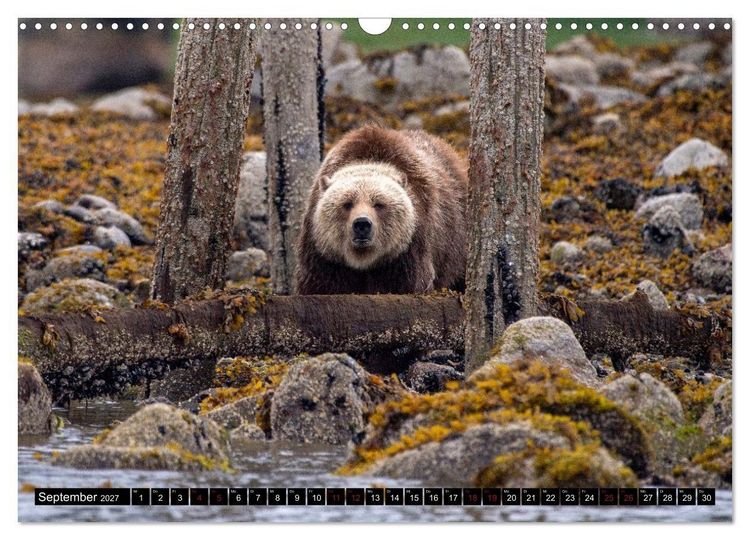Image resolution: width=750 pixels, height=540 pixels.
Task: Select date cell 13 in calendar strip
Action: point(375,497)
